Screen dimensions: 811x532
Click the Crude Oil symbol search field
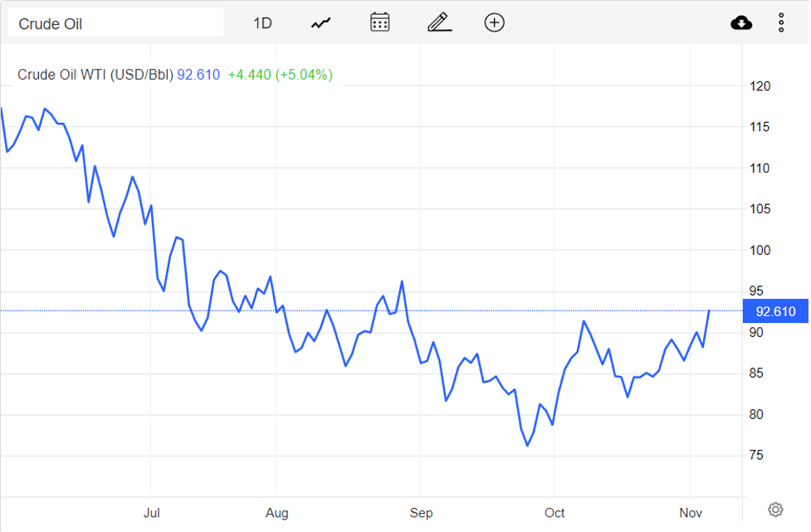pyautogui.click(x=115, y=23)
